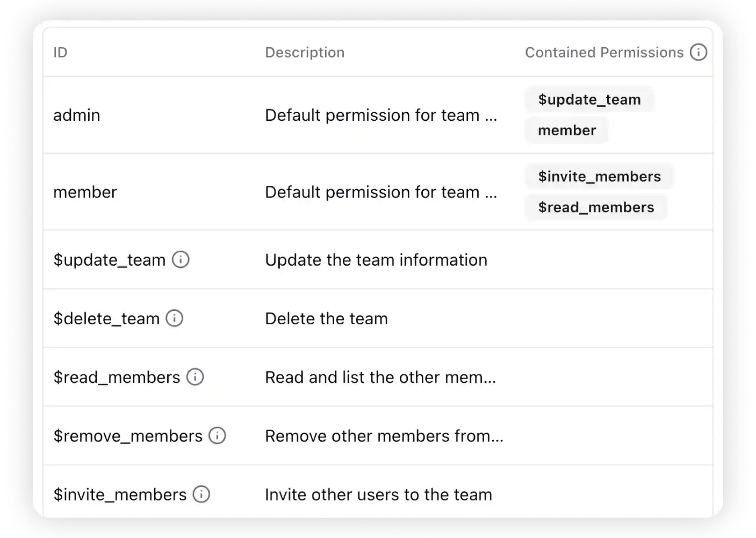Click truncated 'Remove other members from...' description
756x538 pixels.
384,435
